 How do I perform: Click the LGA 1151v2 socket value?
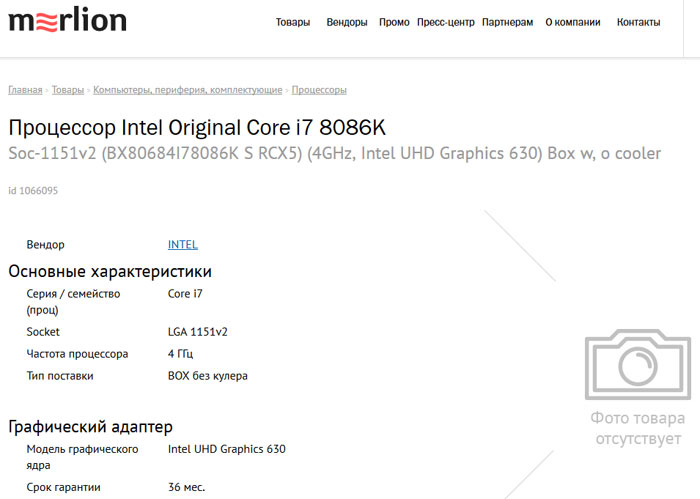pyautogui.click(x=198, y=332)
